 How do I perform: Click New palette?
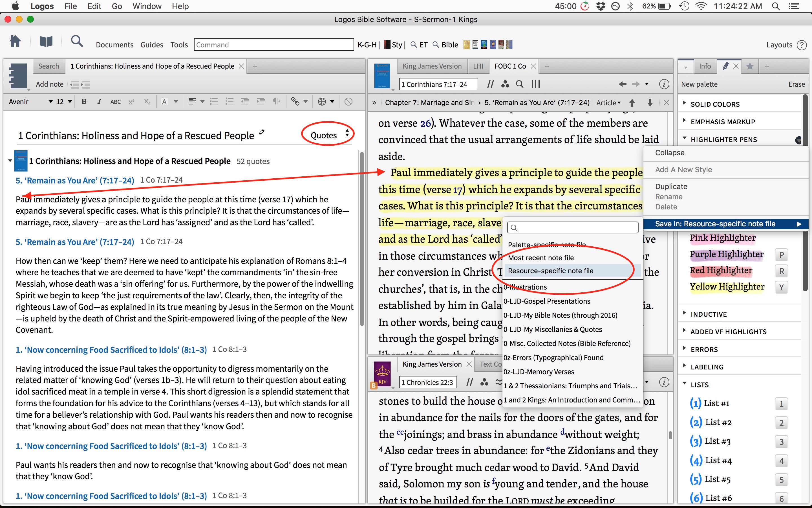point(699,84)
